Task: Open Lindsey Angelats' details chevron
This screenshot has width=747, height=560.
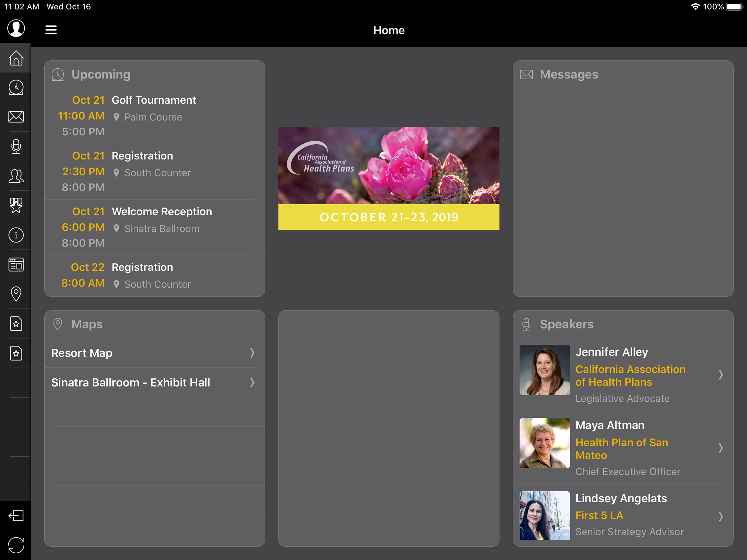Action: click(x=721, y=517)
